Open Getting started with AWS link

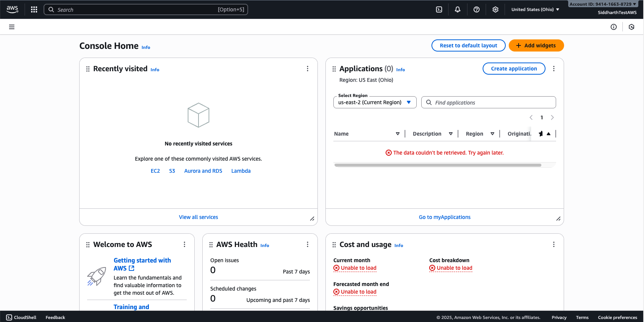click(142, 264)
